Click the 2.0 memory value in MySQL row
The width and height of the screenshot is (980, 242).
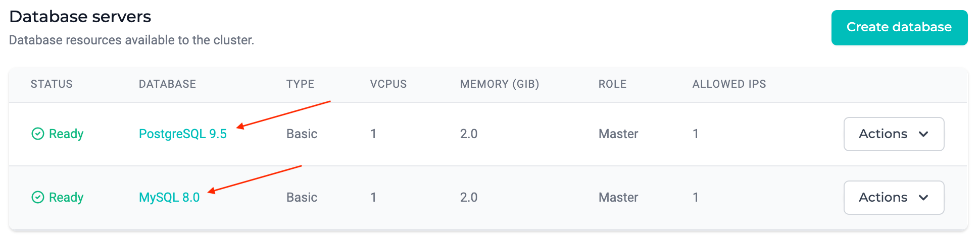point(468,197)
